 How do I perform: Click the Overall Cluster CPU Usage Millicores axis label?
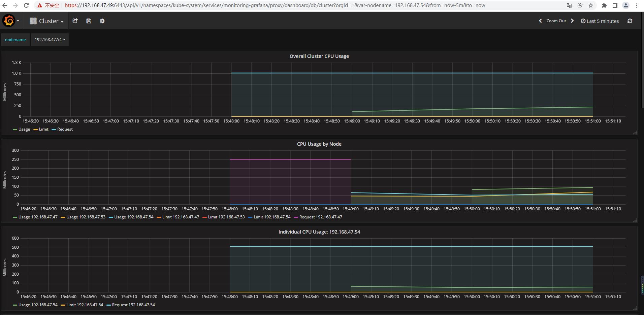click(5, 92)
